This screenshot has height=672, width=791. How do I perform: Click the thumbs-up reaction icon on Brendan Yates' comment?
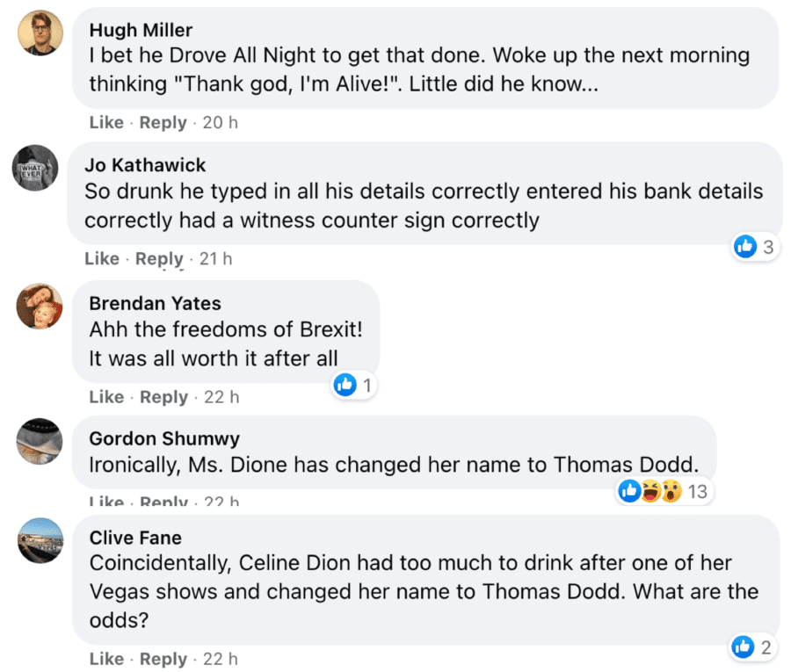click(345, 385)
